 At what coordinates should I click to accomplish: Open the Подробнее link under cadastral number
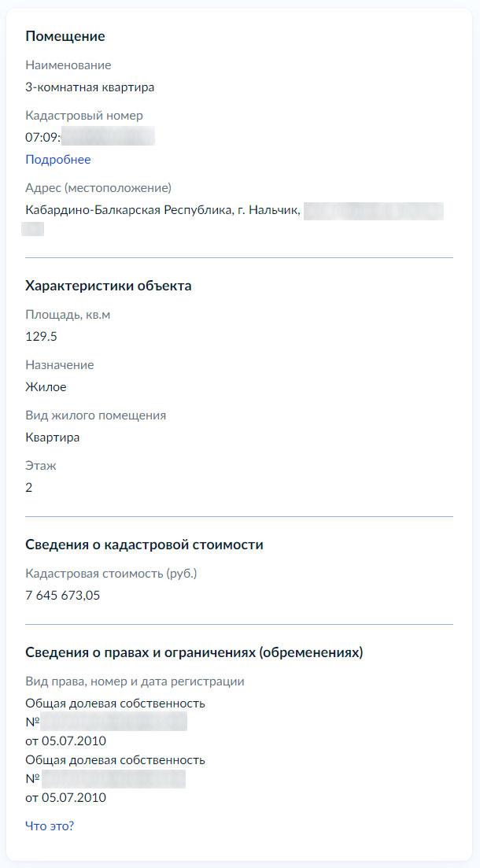click(x=58, y=160)
